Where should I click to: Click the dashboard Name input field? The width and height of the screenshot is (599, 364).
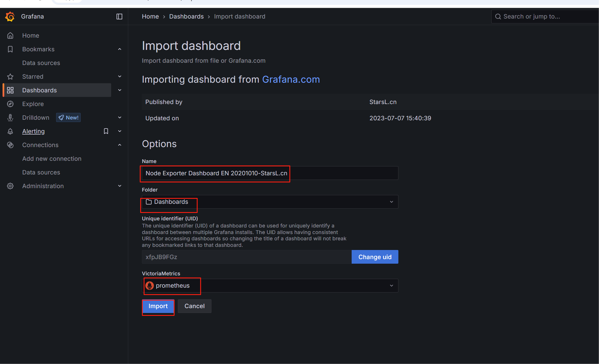pos(270,173)
